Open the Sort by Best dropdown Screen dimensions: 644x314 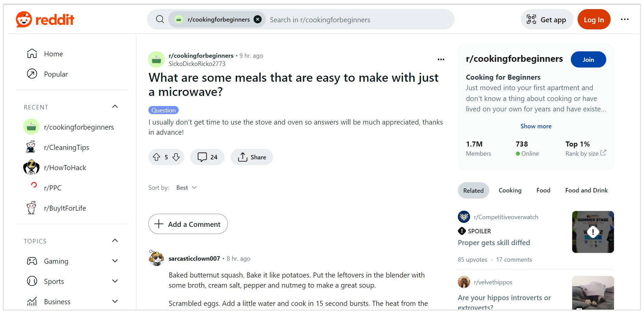coord(186,187)
